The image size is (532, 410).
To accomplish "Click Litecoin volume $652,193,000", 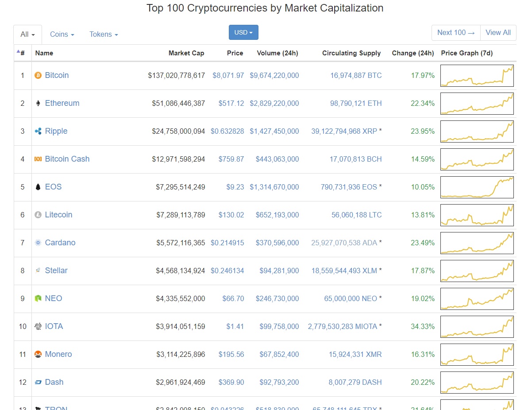I will click(x=278, y=215).
